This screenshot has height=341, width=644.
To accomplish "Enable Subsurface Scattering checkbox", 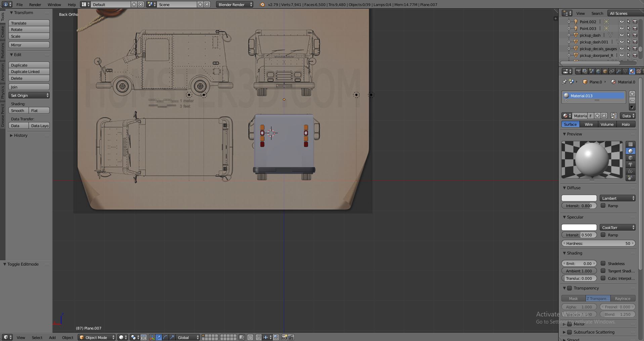I will (569, 332).
